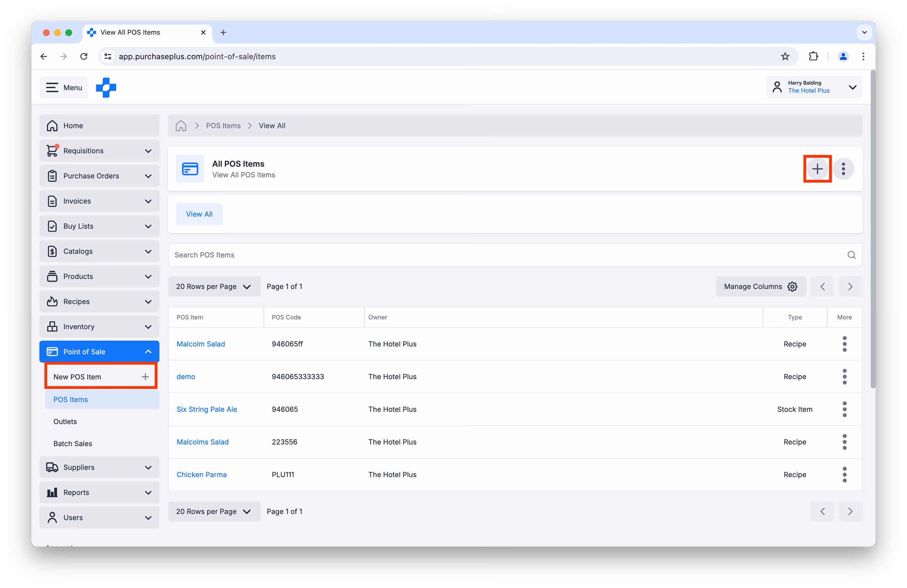This screenshot has width=907, height=588.
Task: Click the Search POS Items field
Action: 515,255
